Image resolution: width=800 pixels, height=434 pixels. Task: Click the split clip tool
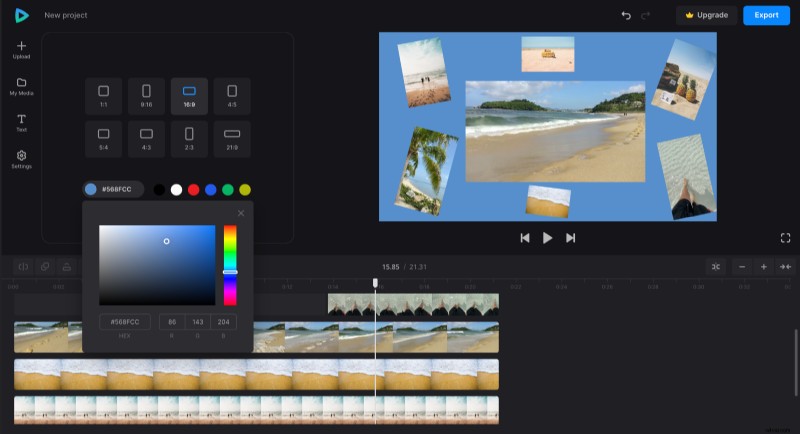[x=23, y=267]
